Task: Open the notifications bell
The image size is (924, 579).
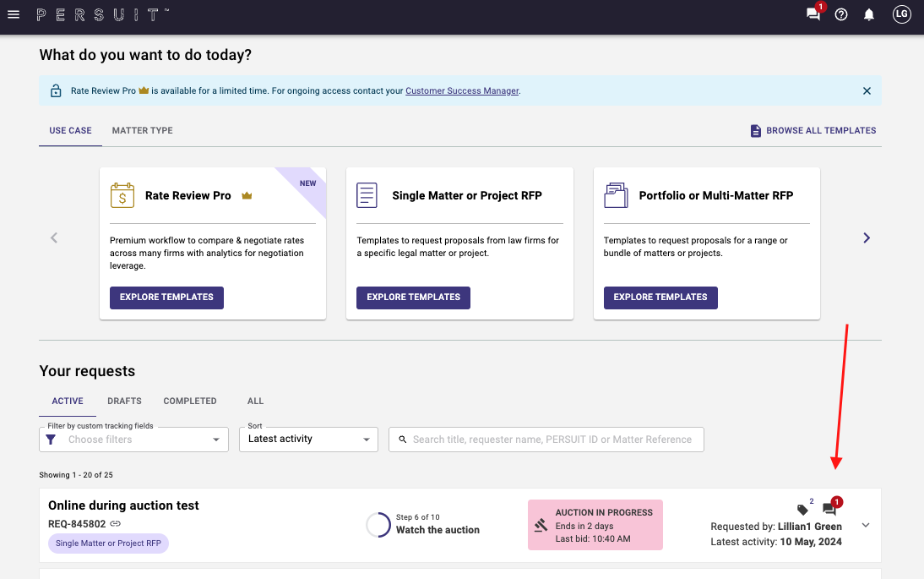Action: (x=868, y=14)
